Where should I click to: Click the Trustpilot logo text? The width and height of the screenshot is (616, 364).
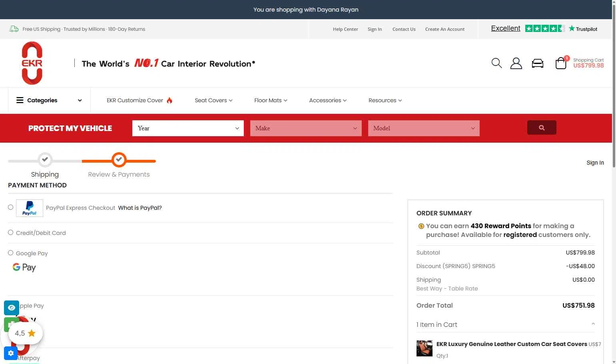point(583,29)
